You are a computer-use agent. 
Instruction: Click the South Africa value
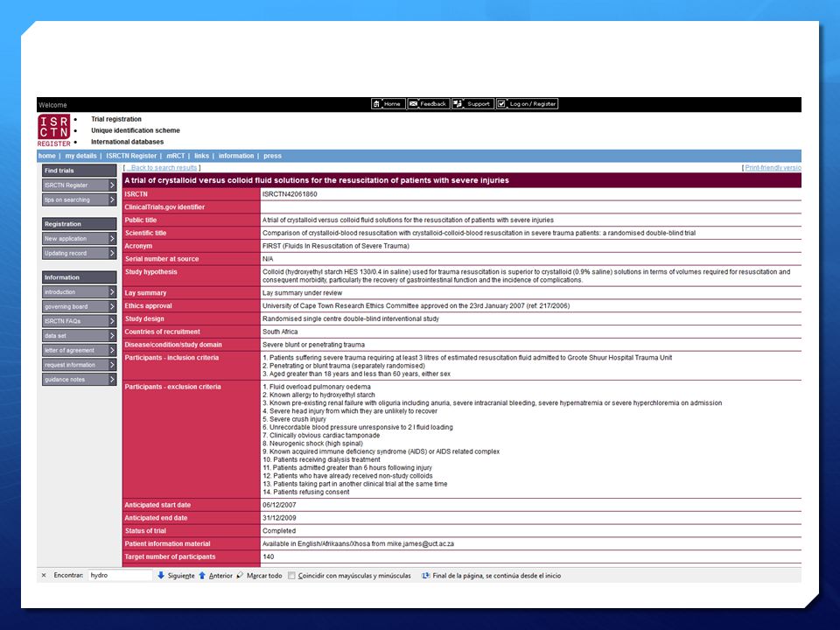coord(280,332)
